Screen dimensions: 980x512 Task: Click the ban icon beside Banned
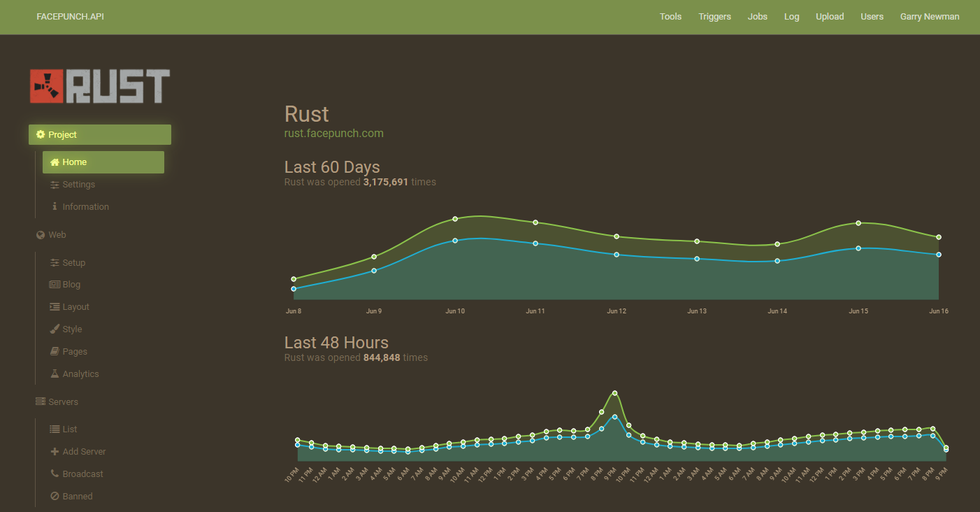click(55, 496)
